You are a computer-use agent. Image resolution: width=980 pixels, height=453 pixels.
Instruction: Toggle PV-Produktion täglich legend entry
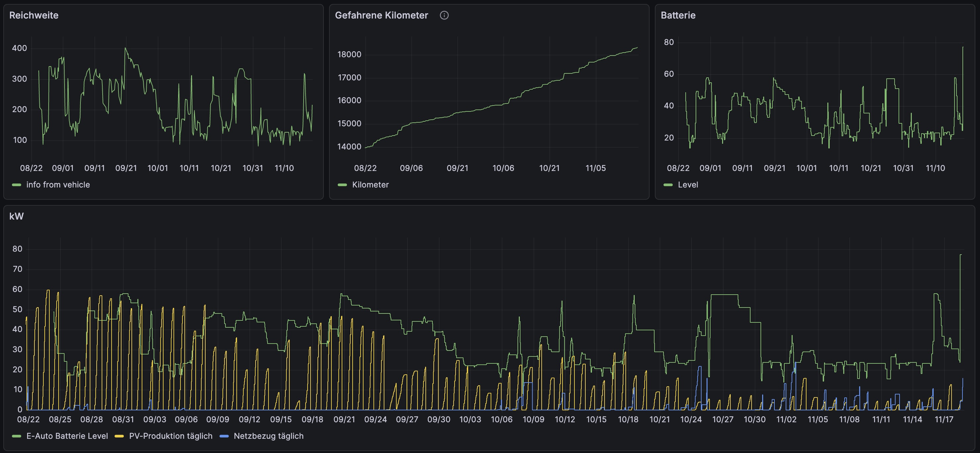tap(171, 436)
